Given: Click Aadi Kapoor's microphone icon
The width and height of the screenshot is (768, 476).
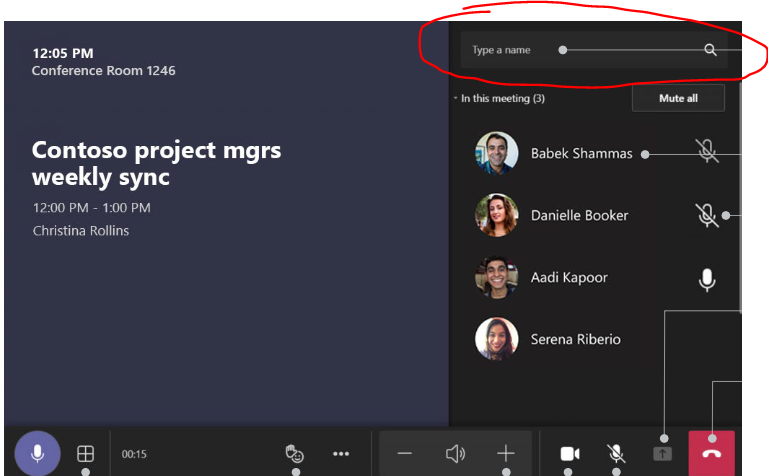Looking at the screenshot, I should 707,280.
